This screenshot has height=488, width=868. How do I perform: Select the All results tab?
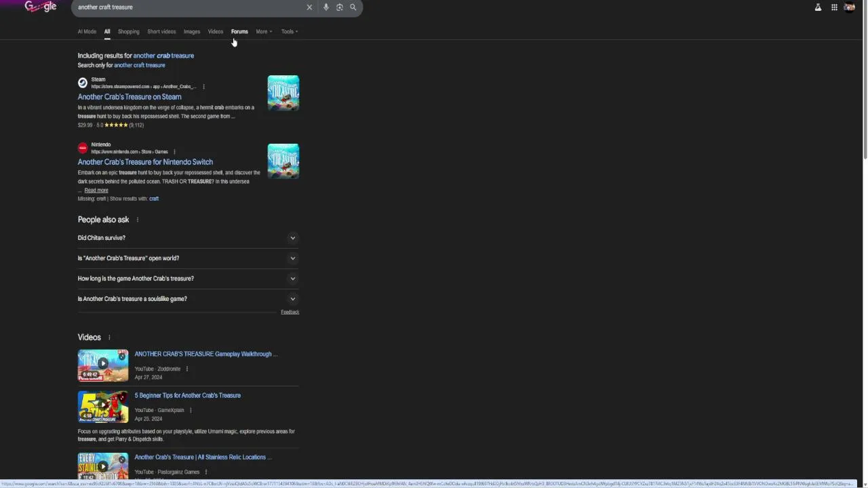pyautogui.click(x=107, y=32)
